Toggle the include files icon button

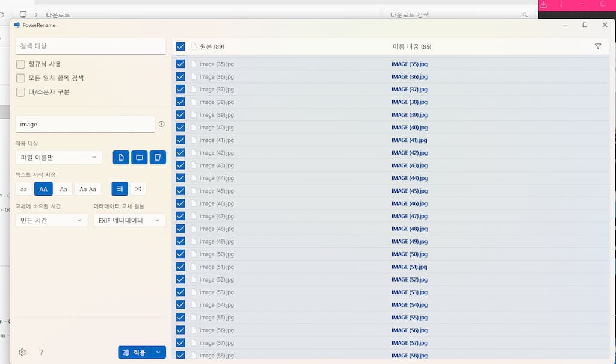[x=121, y=157]
